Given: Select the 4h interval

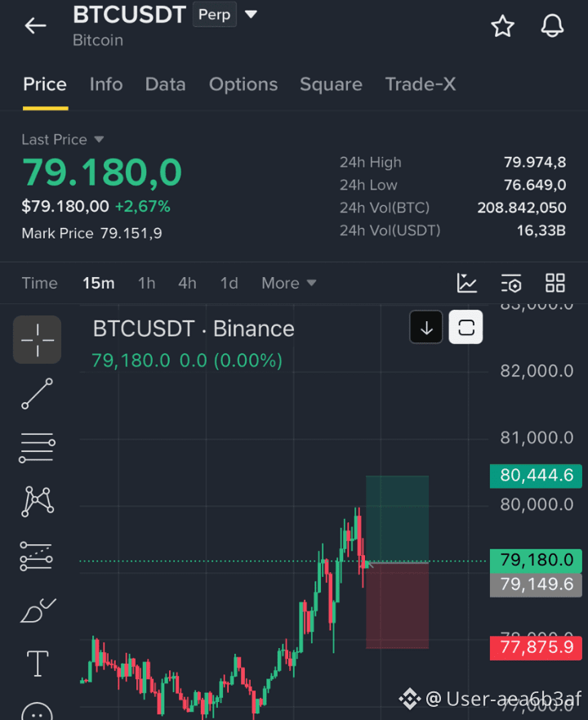Looking at the screenshot, I should point(187,284).
